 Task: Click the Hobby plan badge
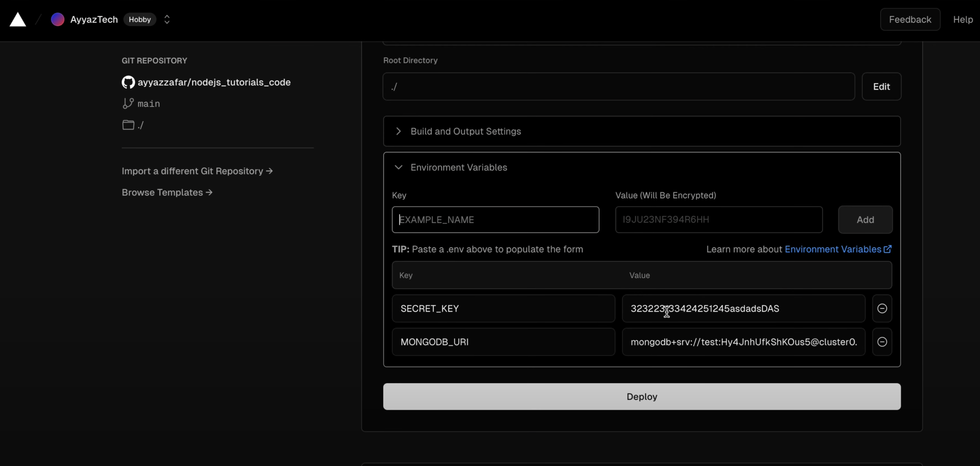pos(140,19)
